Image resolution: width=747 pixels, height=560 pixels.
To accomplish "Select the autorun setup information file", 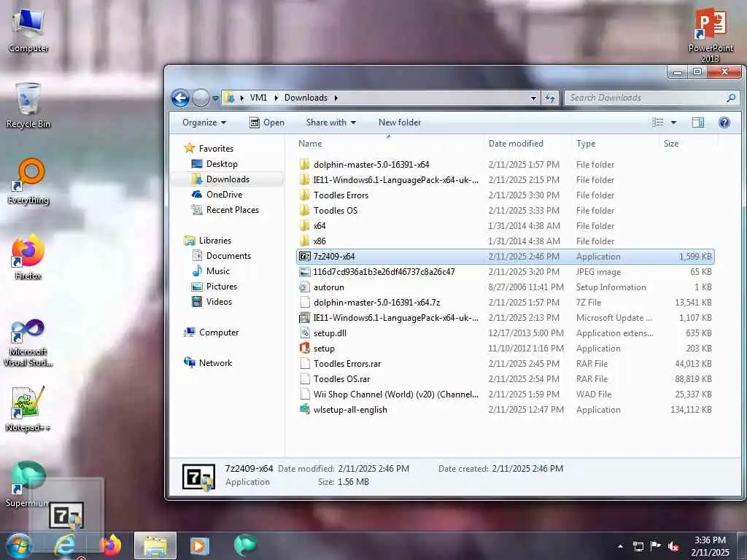I will tap(505, 287).
